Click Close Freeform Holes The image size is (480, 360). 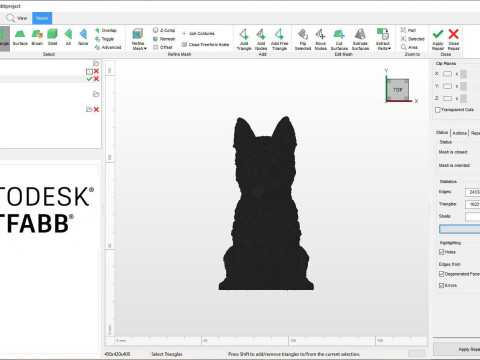pos(205,44)
